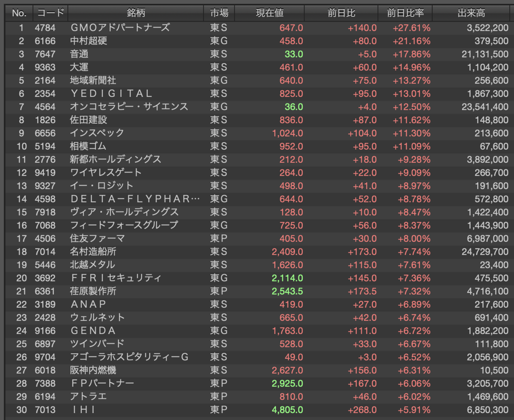Select stock name ツインバード

click(x=97, y=344)
